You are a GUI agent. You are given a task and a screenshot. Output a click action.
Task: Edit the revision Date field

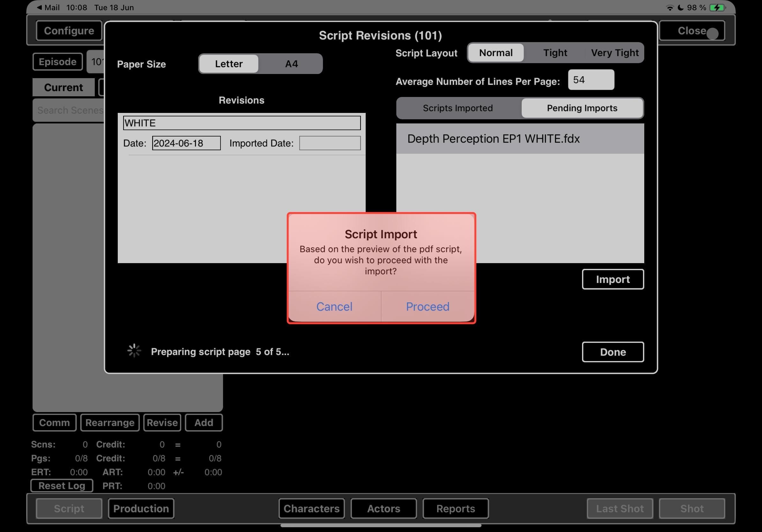click(186, 143)
